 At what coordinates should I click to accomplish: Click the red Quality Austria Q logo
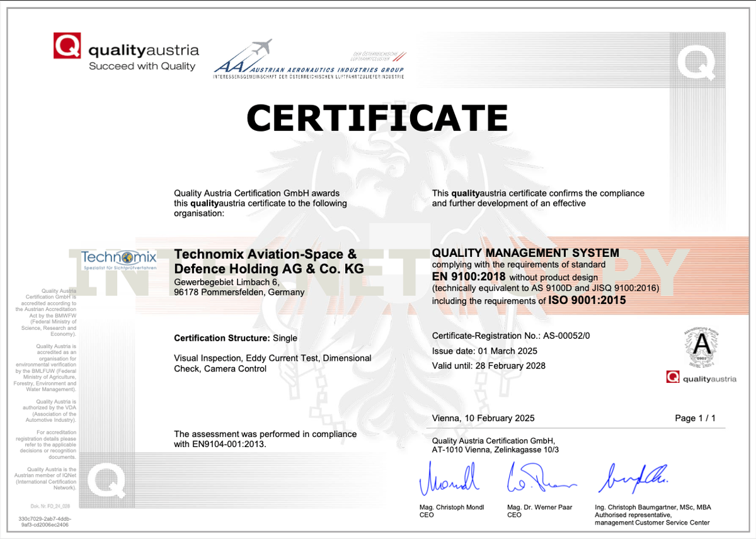67,46
